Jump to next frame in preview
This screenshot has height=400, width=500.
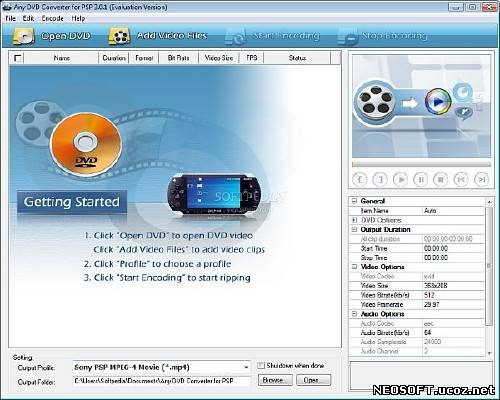click(x=481, y=180)
